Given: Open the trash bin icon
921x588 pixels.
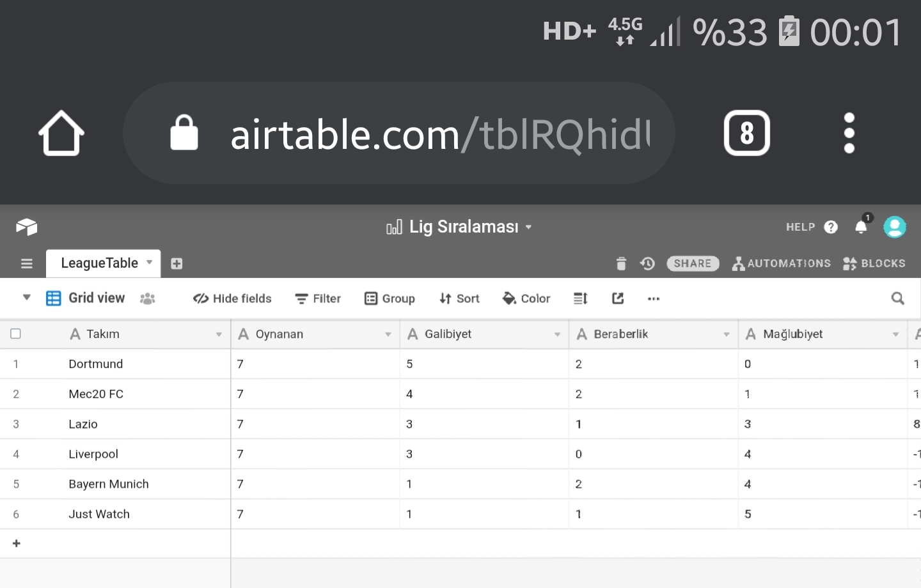Looking at the screenshot, I should pyautogui.click(x=621, y=263).
